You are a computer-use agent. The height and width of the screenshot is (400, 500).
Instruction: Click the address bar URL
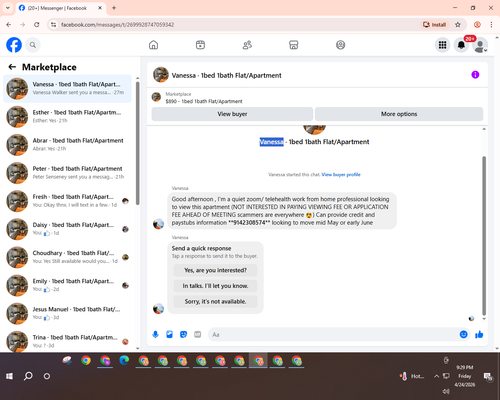117,25
